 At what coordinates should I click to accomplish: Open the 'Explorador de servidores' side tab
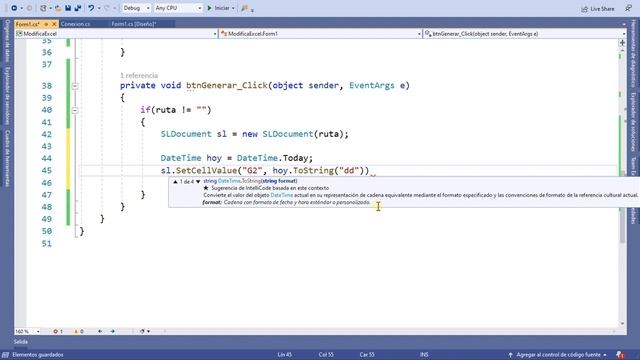pyautogui.click(x=7, y=96)
